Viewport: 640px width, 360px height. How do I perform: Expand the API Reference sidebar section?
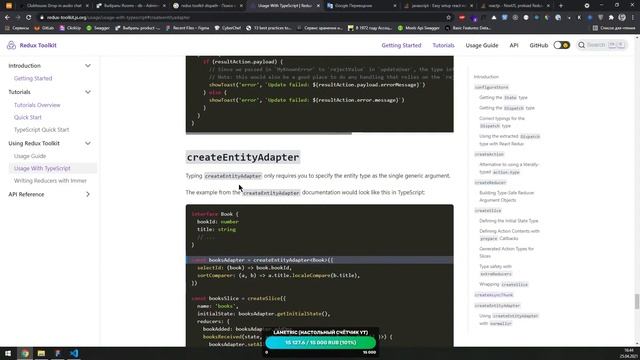click(88, 194)
